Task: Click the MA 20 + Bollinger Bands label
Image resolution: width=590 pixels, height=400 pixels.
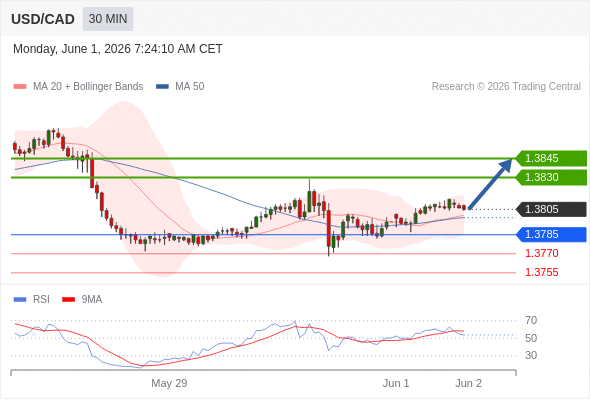Action: [x=88, y=87]
